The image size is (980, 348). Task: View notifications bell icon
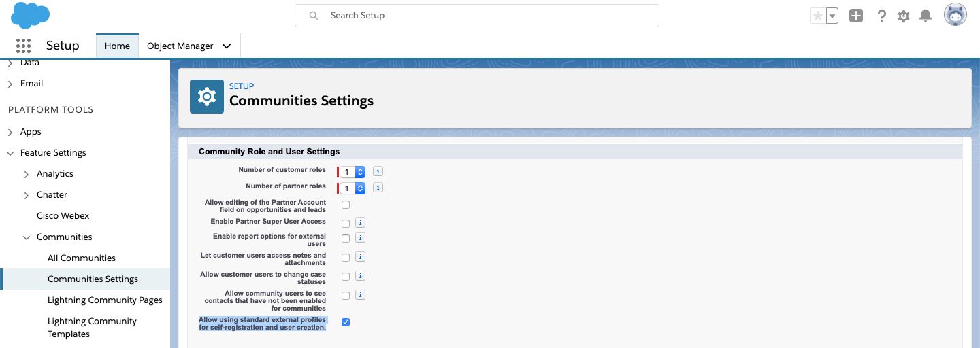926,16
